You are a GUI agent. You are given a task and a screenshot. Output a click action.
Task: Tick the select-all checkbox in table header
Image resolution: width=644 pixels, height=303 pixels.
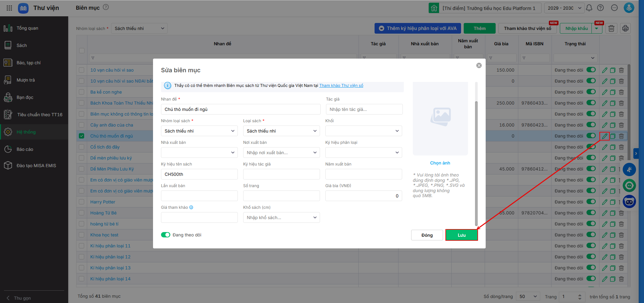(x=82, y=51)
